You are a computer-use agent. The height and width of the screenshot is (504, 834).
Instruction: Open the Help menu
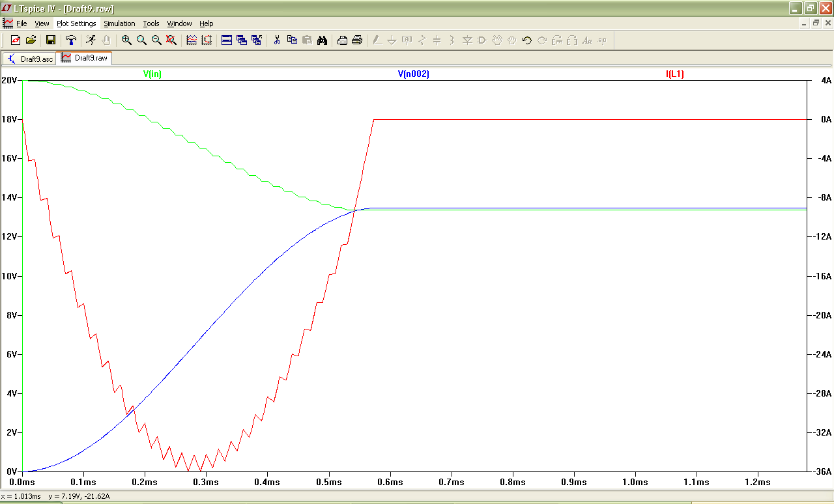click(x=207, y=23)
